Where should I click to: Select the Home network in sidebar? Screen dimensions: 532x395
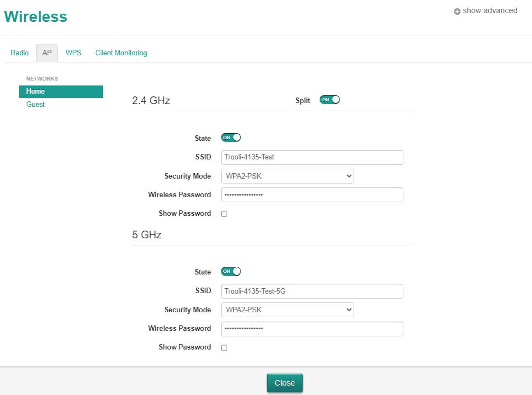click(61, 91)
